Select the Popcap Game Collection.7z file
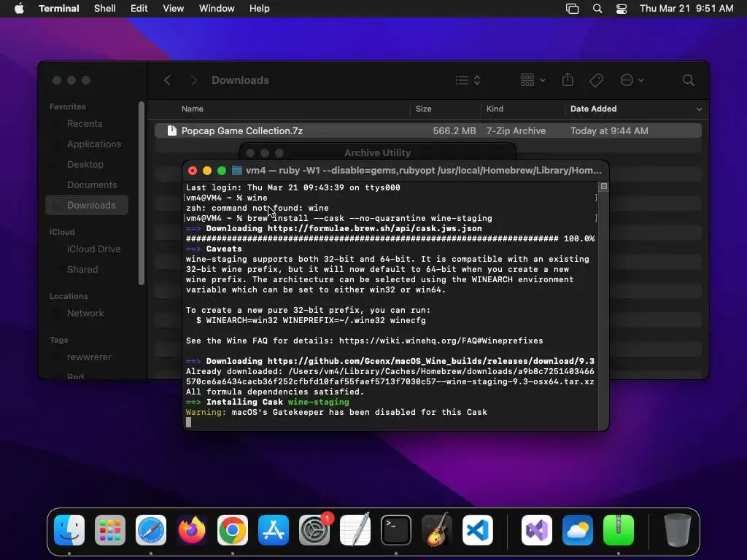Viewport: 747px width, 560px height. click(427, 131)
